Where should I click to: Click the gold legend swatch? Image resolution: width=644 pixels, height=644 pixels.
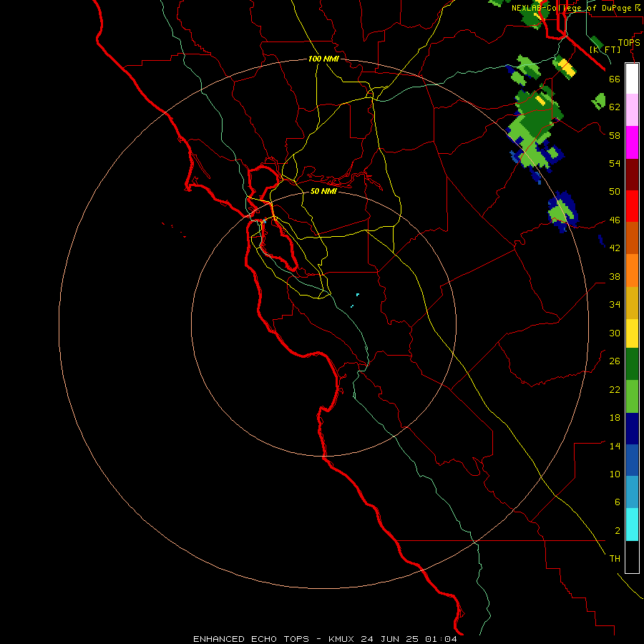tap(632, 303)
